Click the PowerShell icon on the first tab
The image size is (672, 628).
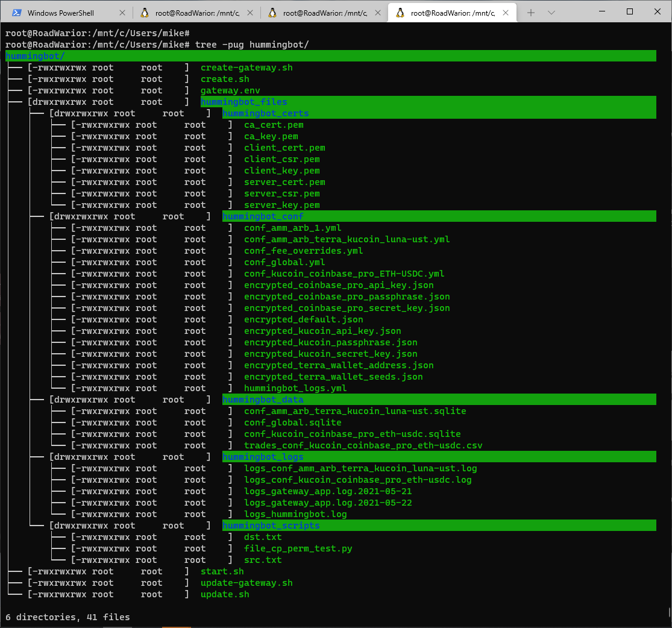18,11
